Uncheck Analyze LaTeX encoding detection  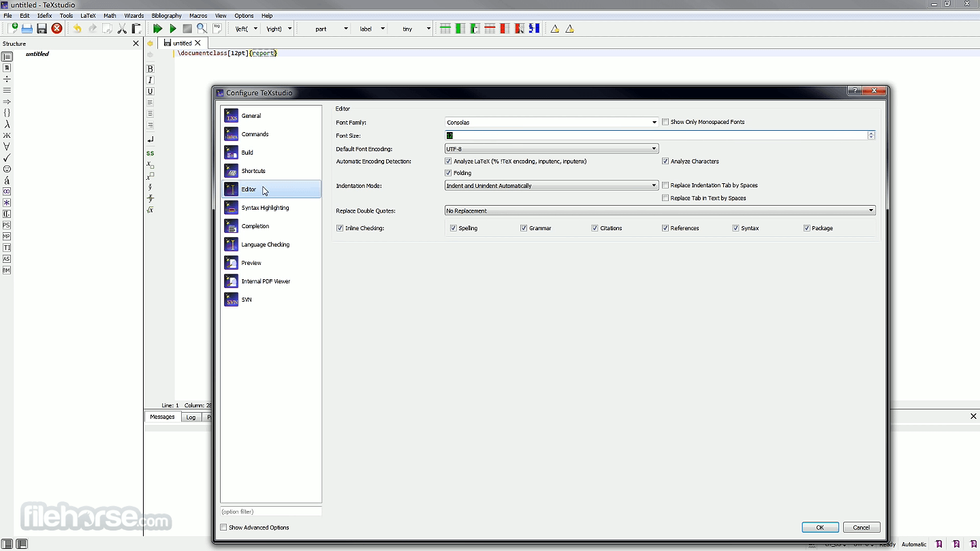[448, 161]
